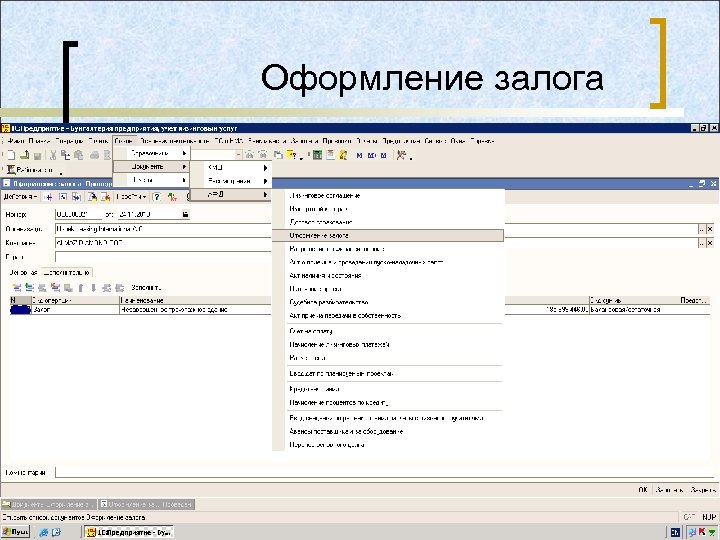Click the open file icon in main toolbar

pyautogui.click(x=25, y=155)
